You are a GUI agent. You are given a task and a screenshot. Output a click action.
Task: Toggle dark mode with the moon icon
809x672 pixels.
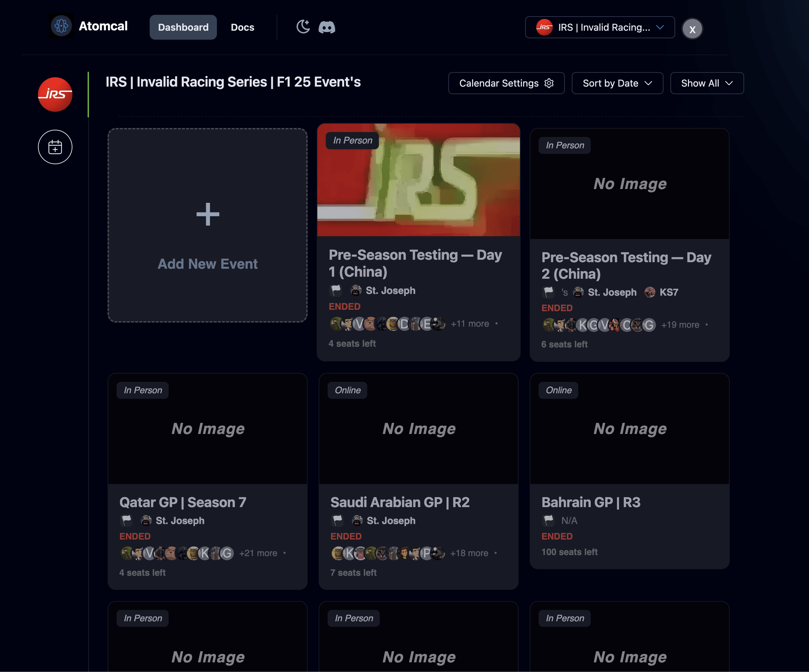click(x=303, y=27)
